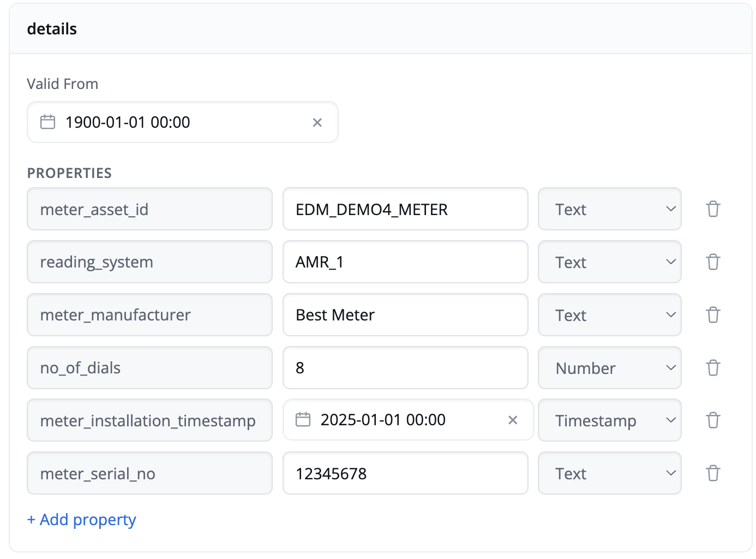Clear the 2025-01-01 00:00 timestamp value
Image resolution: width=756 pixels, height=559 pixels.
pyautogui.click(x=513, y=420)
